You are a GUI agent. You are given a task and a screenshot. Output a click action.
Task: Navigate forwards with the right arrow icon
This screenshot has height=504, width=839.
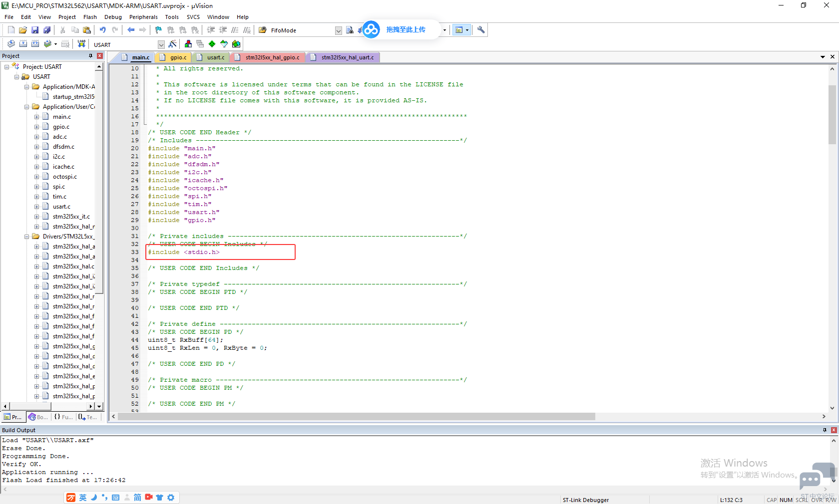coord(143,30)
